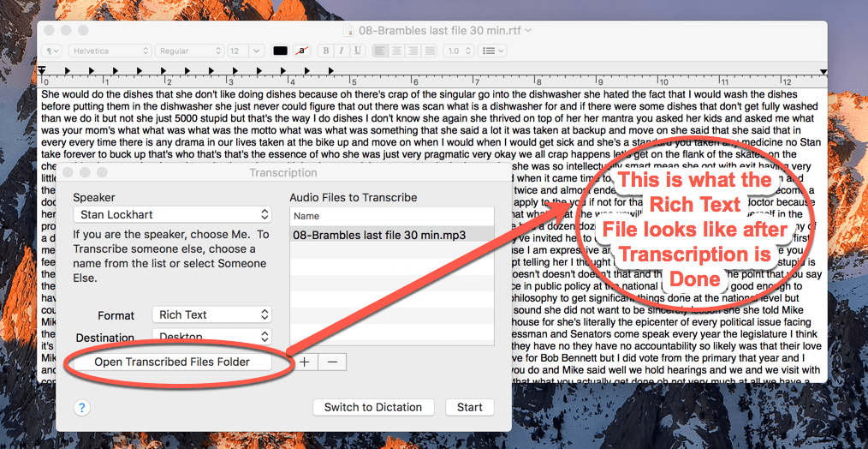Viewport: 868px width, 449px height.
Task: Minimize the TextEdit document window
Action: [67, 30]
